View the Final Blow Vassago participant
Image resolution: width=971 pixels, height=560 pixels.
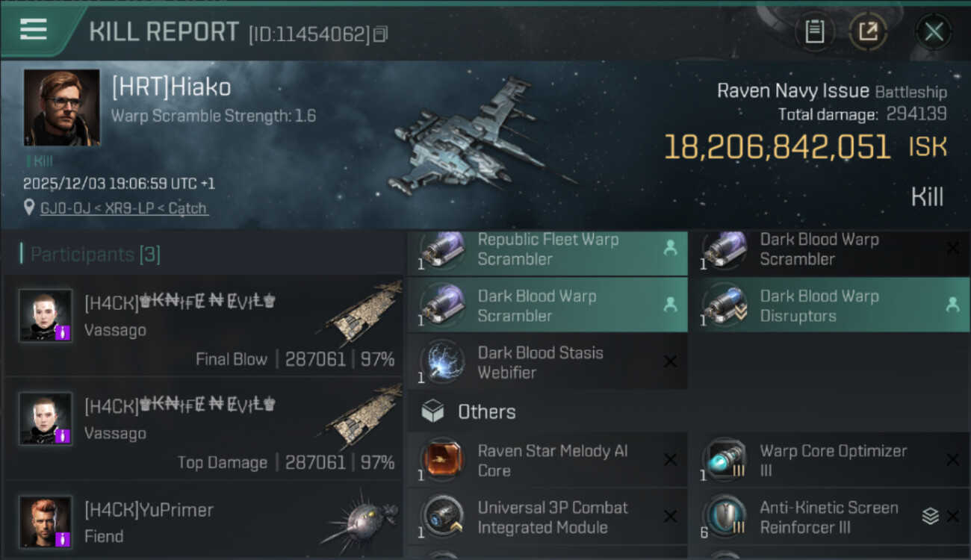click(x=203, y=325)
